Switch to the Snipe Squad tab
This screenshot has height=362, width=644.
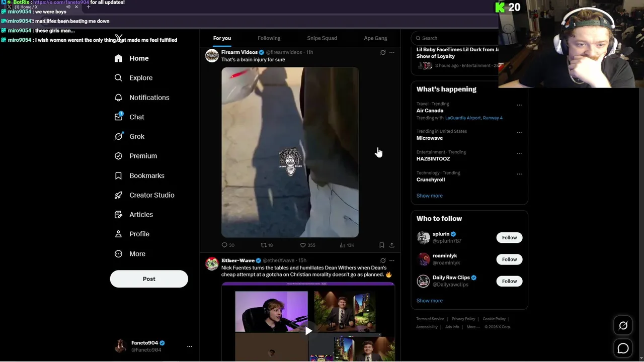[322, 38]
